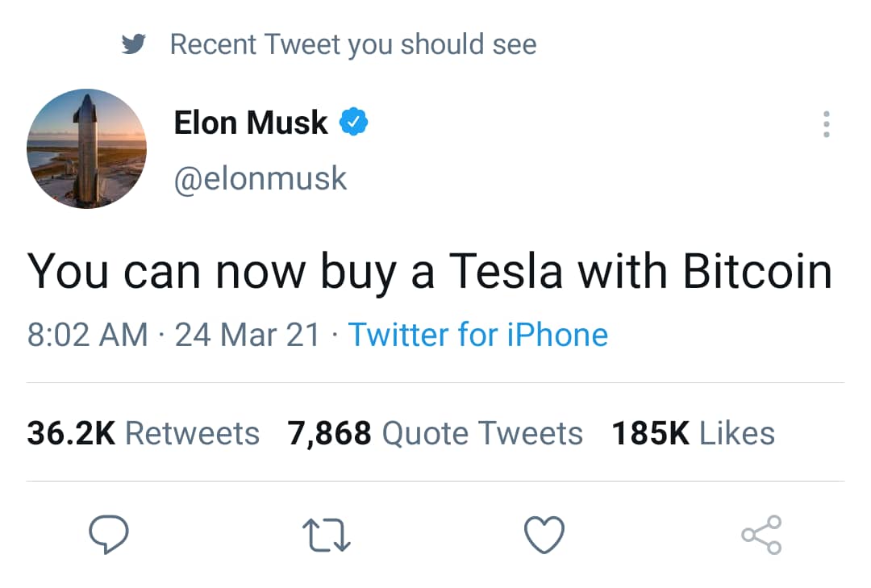871x588 pixels.
Task: View the 7,868 Quote Tweets
Action: click(x=435, y=432)
